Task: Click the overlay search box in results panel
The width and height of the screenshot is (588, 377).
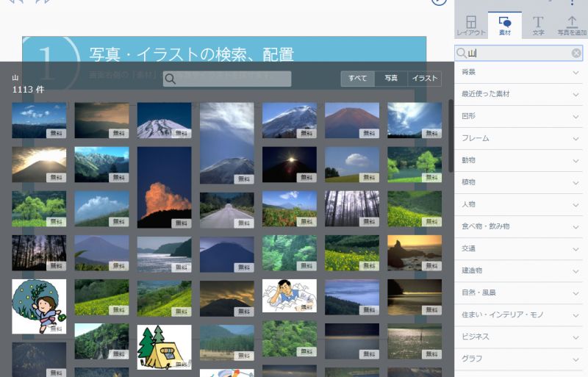Action: point(227,79)
